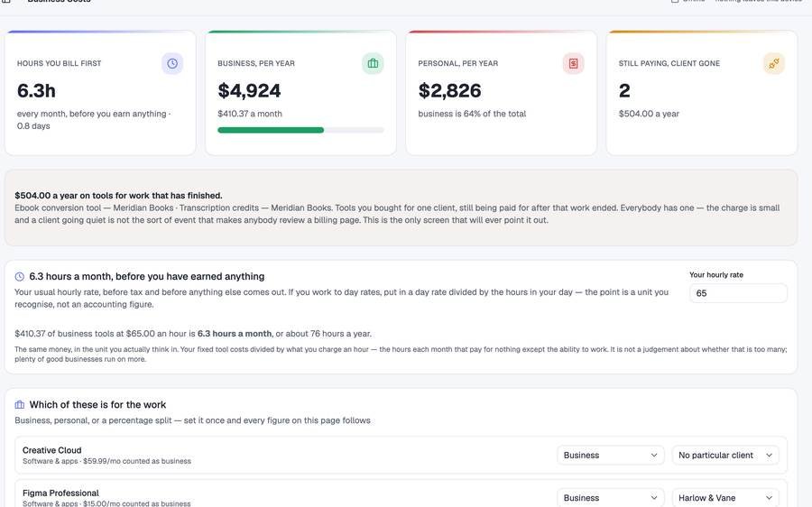Click the Figma Professional row title
Image resolution: width=812 pixels, height=507 pixels.
[x=60, y=493]
